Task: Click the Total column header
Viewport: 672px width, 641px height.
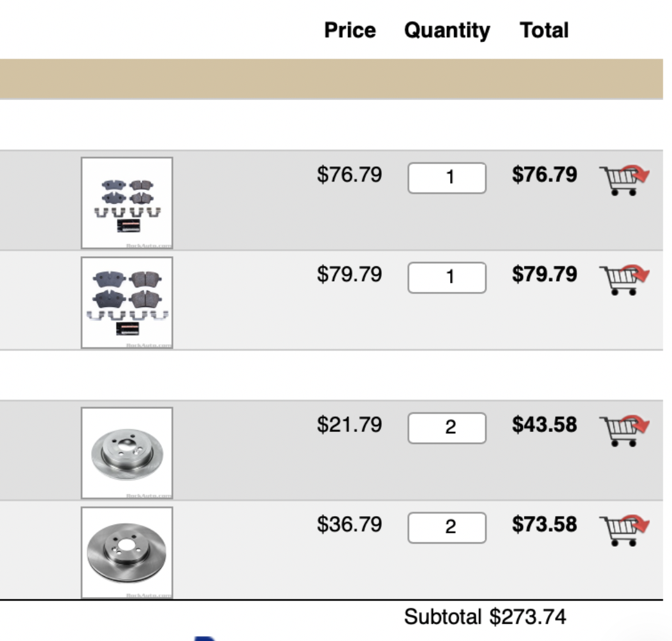Action: (x=545, y=29)
